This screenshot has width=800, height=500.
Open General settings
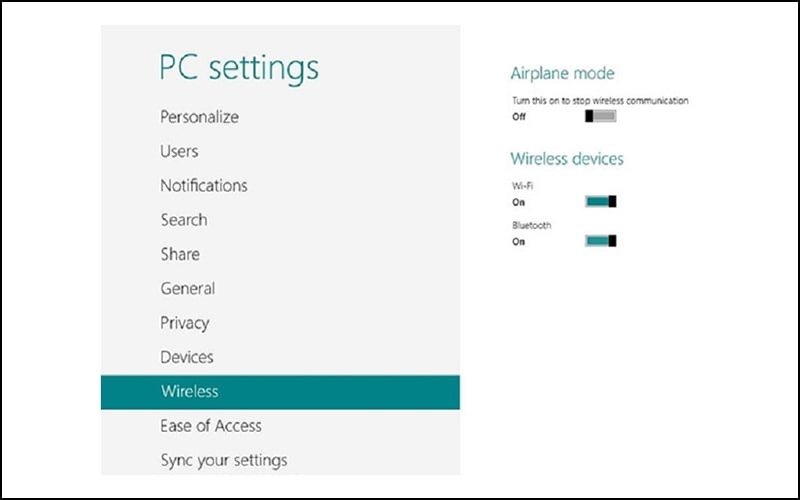188,288
